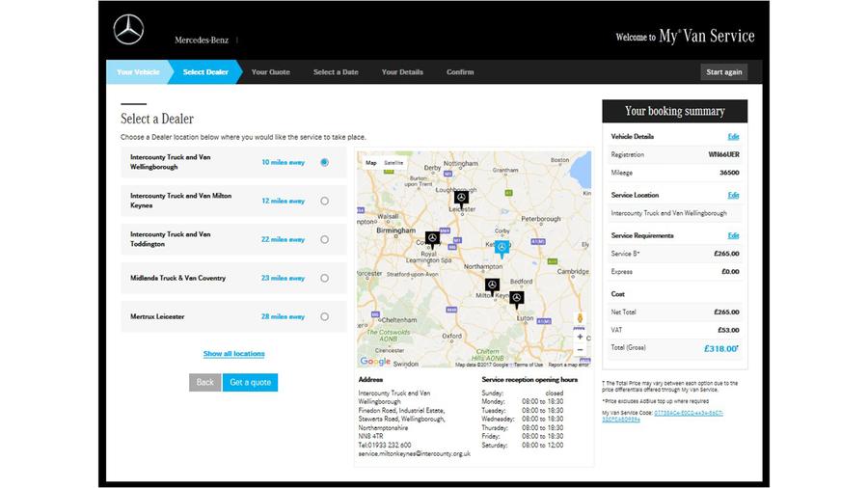Click the VAT £53.00 value
Viewport: 868px width, 488px height.
tap(728, 330)
